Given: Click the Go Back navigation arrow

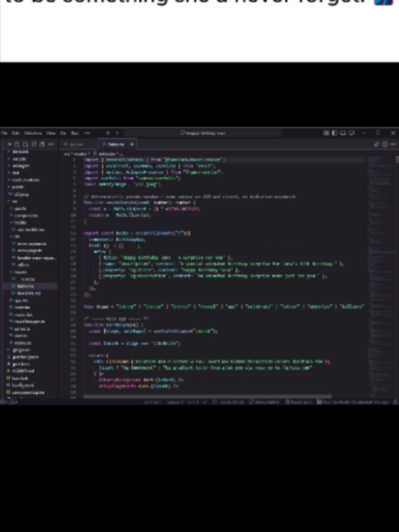Looking at the screenshot, I should click(x=108, y=133).
